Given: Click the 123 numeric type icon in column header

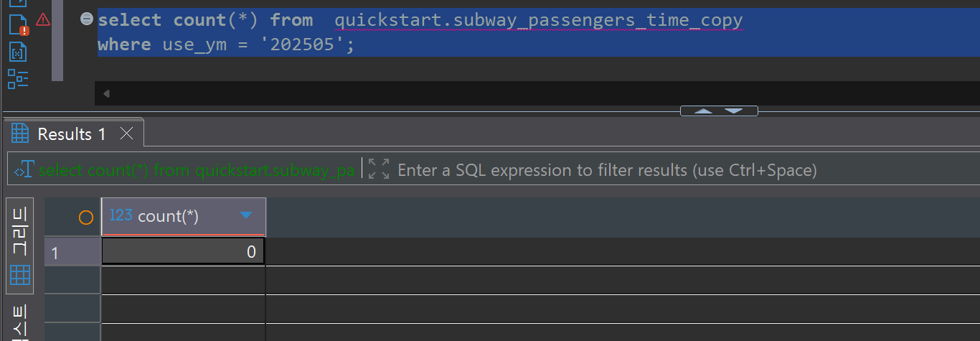Looking at the screenshot, I should click(121, 215).
